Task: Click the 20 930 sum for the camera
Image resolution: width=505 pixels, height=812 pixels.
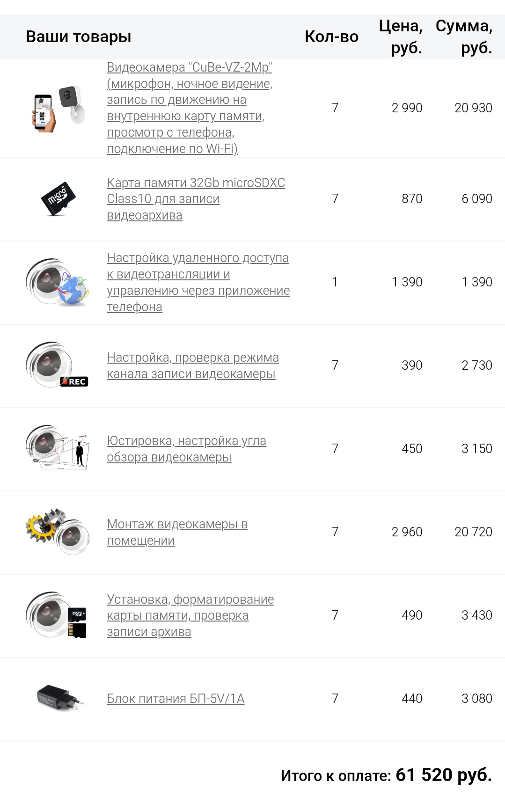Action: tap(473, 108)
